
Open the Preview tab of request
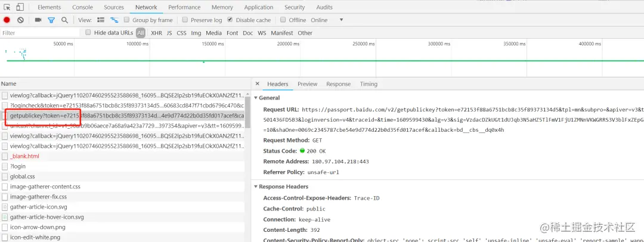(x=308, y=84)
